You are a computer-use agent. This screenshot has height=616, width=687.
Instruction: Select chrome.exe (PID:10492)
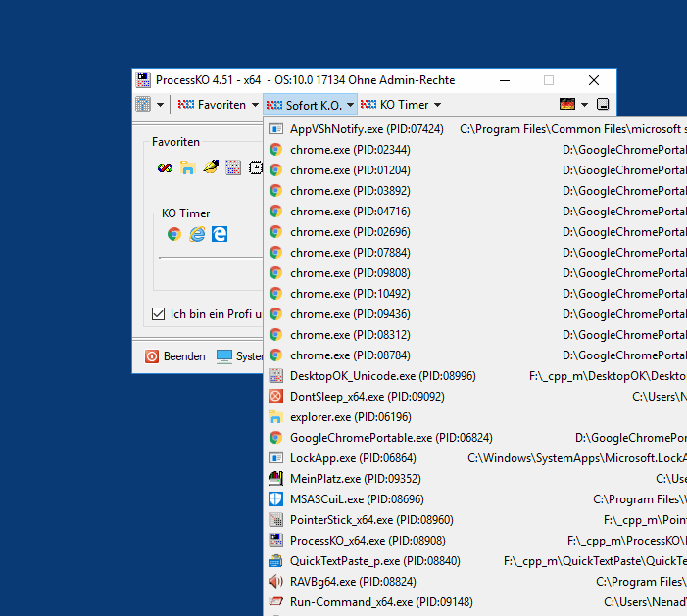(475, 294)
